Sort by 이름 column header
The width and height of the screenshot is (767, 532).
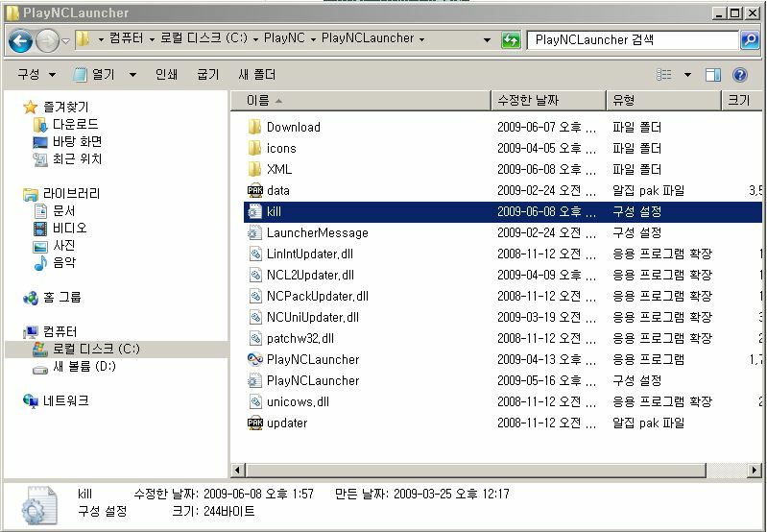[361, 100]
